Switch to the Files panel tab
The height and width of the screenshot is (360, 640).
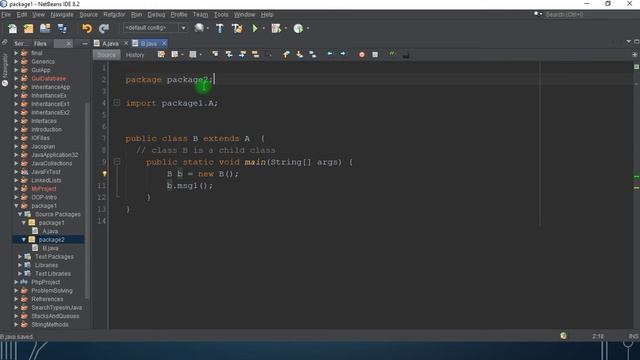click(x=40, y=44)
